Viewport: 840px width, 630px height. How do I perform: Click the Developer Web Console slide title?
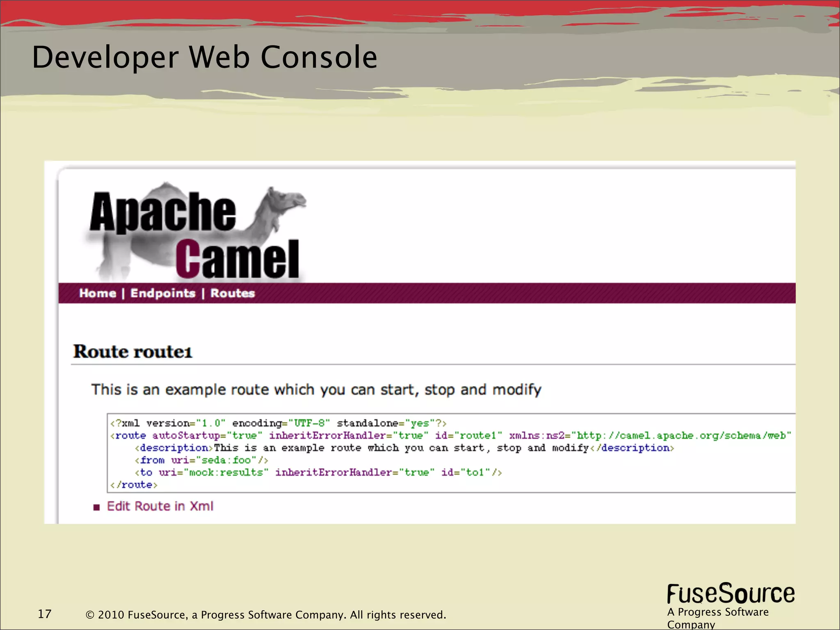coord(204,57)
